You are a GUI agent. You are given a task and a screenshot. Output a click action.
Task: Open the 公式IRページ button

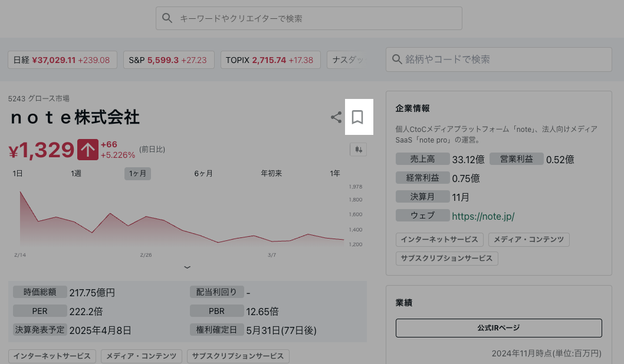tap(498, 328)
